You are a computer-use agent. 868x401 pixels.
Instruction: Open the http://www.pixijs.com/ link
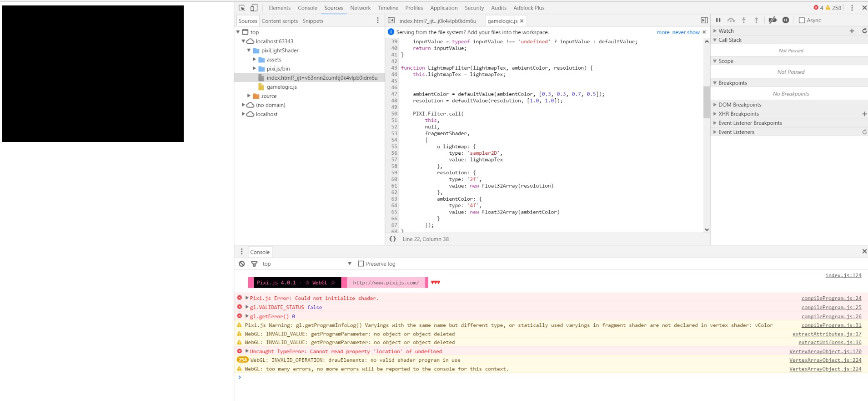386,283
